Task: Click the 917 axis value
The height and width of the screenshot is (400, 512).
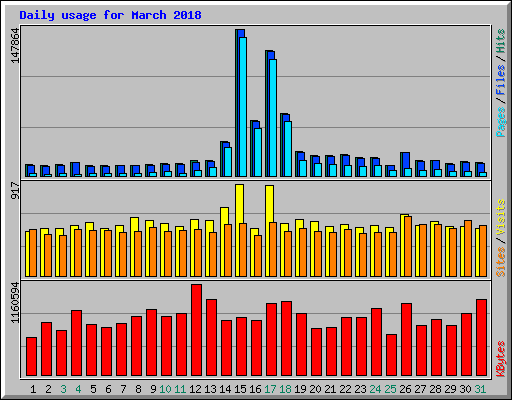Action: tap(15, 191)
